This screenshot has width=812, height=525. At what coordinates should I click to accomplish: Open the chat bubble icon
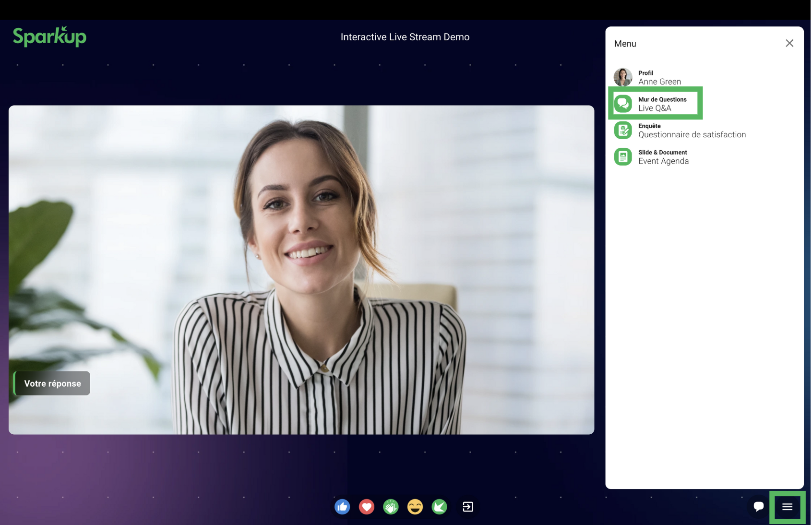(x=758, y=507)
